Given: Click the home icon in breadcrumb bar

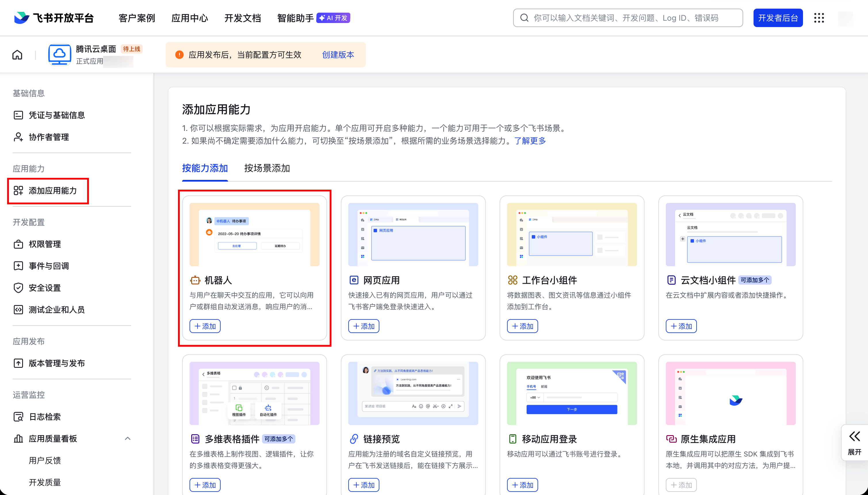Looking at the screenshot, I should coord(17,55).
